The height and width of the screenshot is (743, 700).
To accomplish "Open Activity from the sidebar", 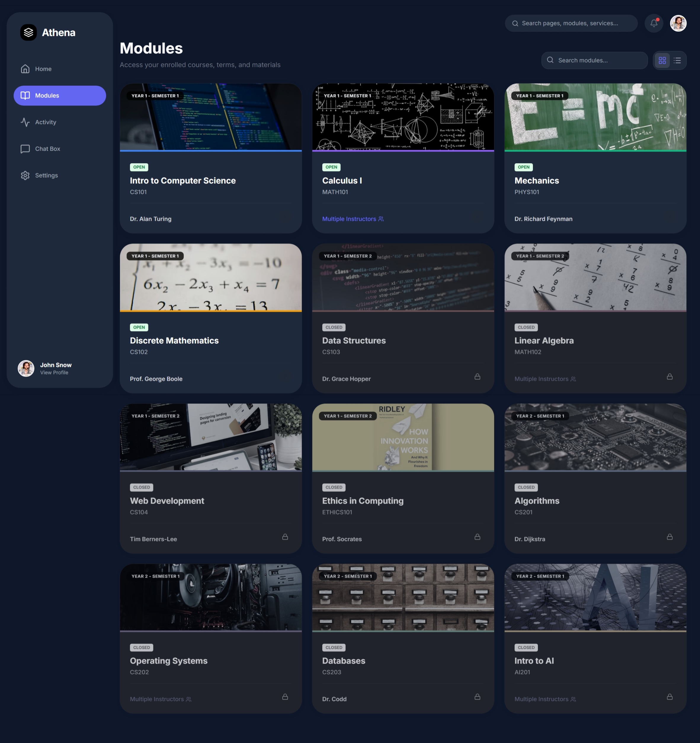I will click(45, 122).
